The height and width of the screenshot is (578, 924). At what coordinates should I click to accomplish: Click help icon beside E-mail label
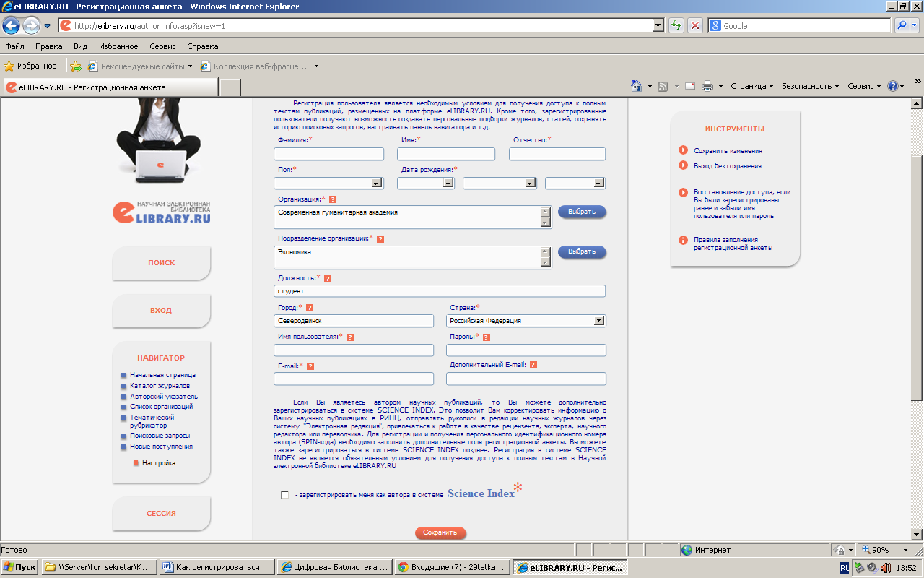click(310, 366)
